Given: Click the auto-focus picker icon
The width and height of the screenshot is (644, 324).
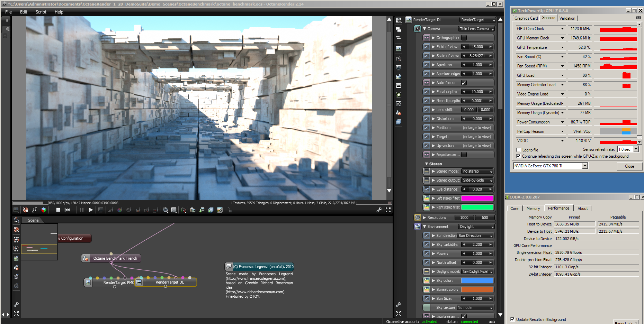Looking at the screenshot, I should pyautogui.click(x=110, y=210).
